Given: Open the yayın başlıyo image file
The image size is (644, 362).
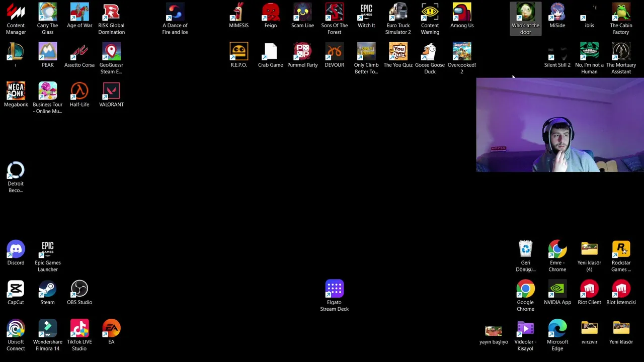Looking at the screenshot, I should coord(494,334).
